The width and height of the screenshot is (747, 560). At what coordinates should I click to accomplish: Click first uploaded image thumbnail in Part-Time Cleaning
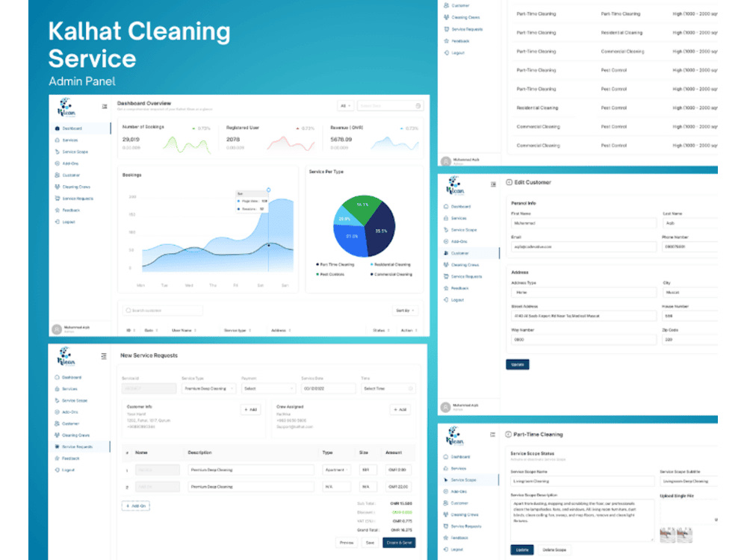[667, 535]
